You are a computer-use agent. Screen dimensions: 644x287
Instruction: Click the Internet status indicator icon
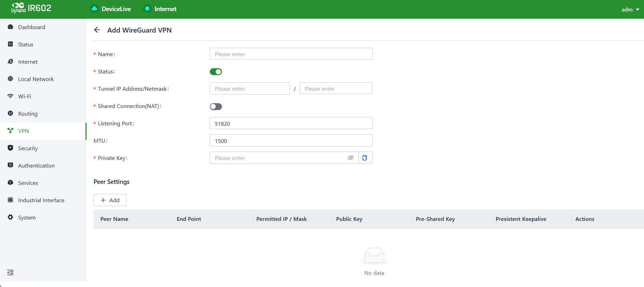pos(147,9)
